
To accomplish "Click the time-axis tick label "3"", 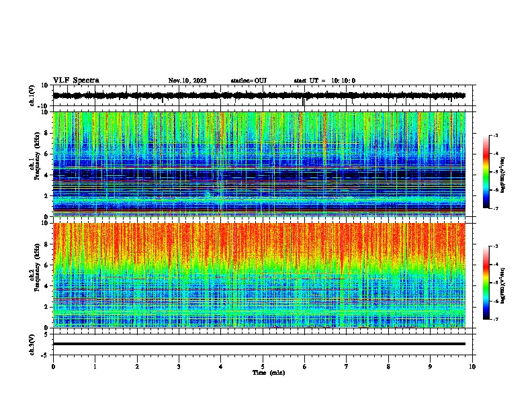I will tap(179, 367).
